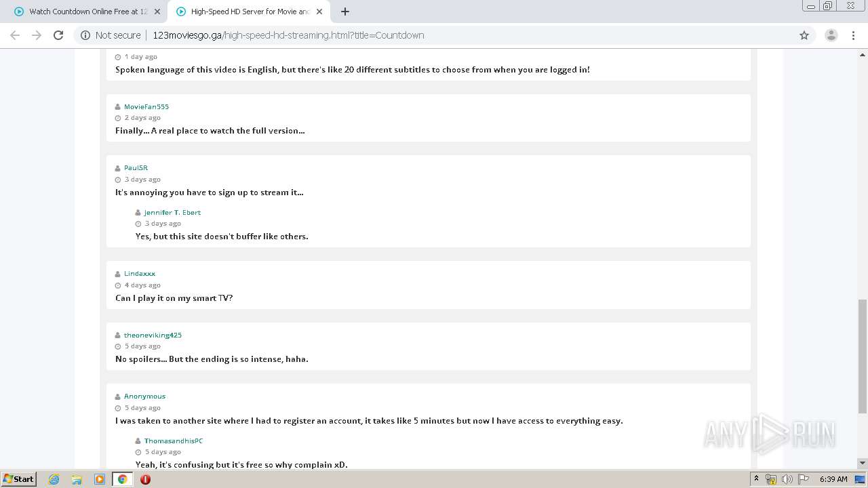This screenshot has height=488, width=868.
Task: Click the red security icon on the taskbar
Action: 145,479
